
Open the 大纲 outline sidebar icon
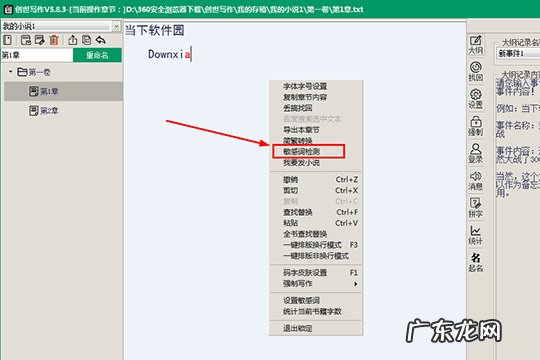pyautogui.click(x=476, y=45)
